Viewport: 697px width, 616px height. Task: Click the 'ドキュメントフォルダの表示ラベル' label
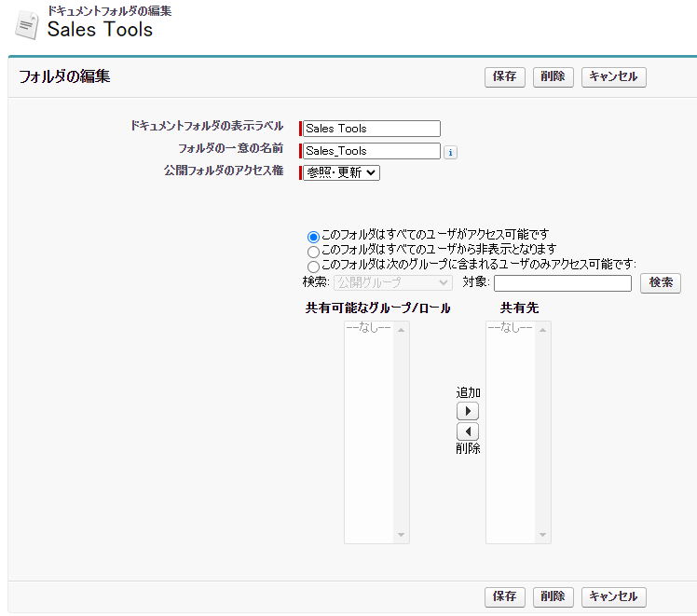tap(207, 126)
